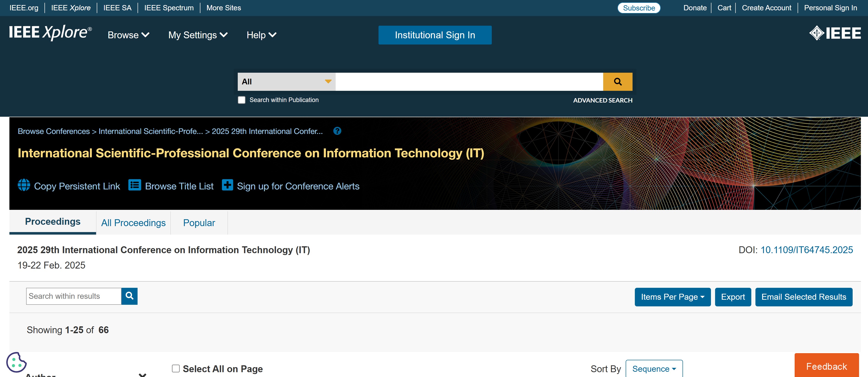Click the globe Copy Persistent Link icon
The image size is (868, 377).
[x=24, y=185]
